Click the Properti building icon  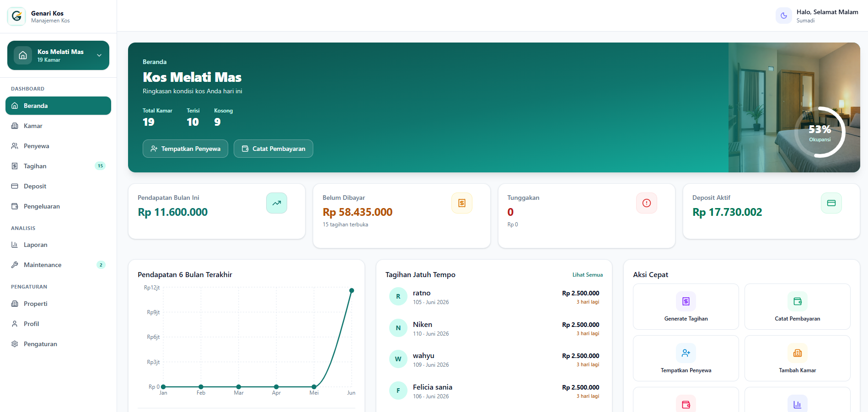pos(15,304)
